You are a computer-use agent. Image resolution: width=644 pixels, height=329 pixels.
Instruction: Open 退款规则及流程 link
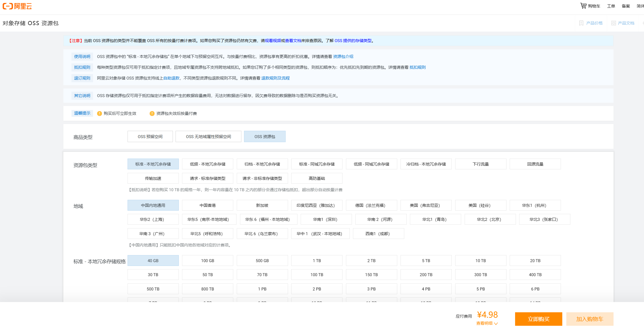tap(275, 78)
